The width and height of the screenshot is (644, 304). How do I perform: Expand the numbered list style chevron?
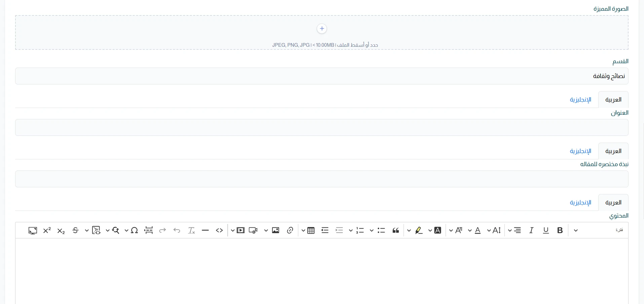click(x=351, y=231)
